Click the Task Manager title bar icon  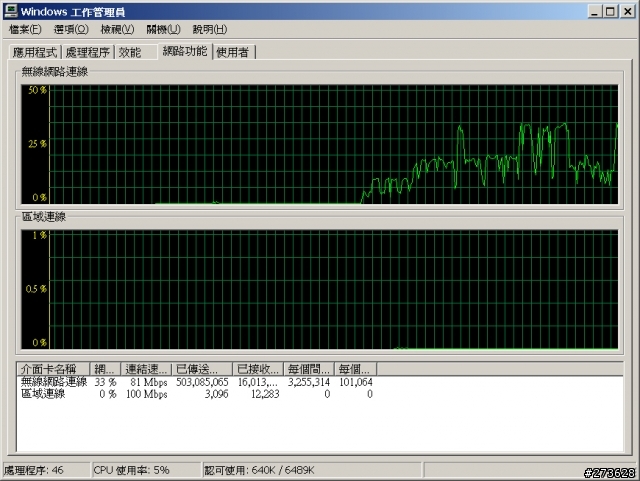pyautogui.click(x=11, y=11)
